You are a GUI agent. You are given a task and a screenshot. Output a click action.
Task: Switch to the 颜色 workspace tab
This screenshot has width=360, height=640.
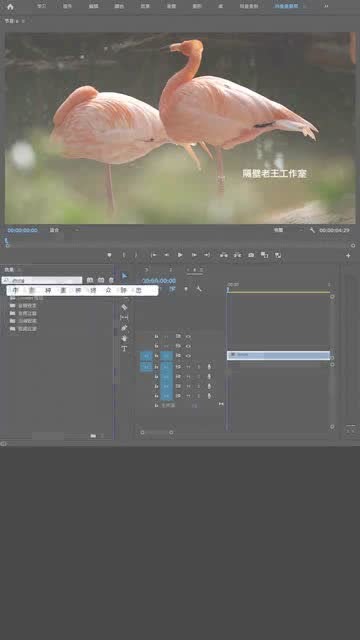(119, 7)
